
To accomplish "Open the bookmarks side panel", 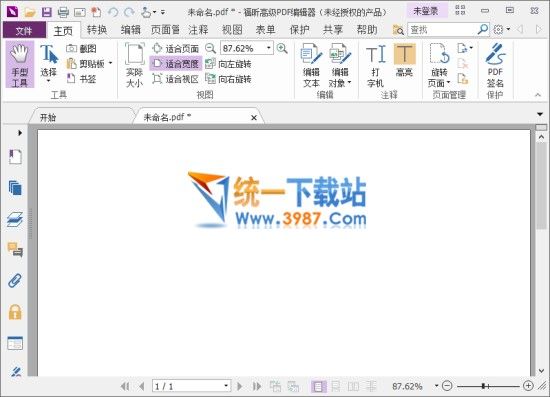I will tap(15, 157).
